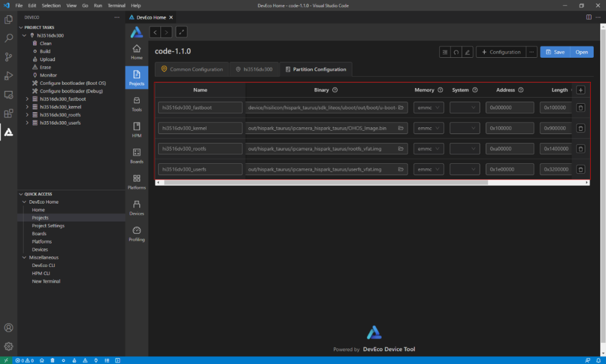The image size is (606, 364).
Task: Open the System dropdown for hi3516dv300_userfs
Action: tap(465, 169)
